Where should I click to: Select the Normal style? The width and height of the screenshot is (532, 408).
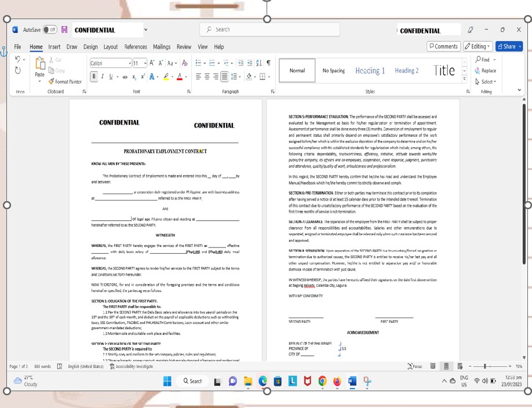click(297, 71)
